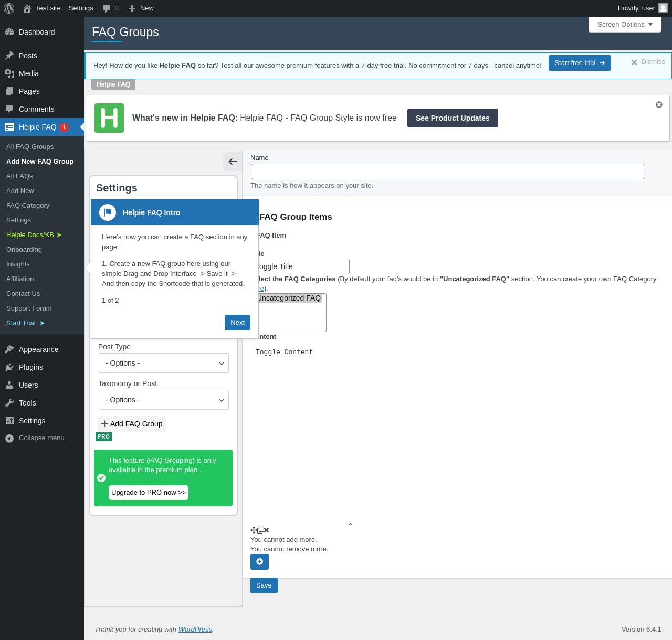Click the "Version 6.4.1" footer text

[x=642, y=630]
